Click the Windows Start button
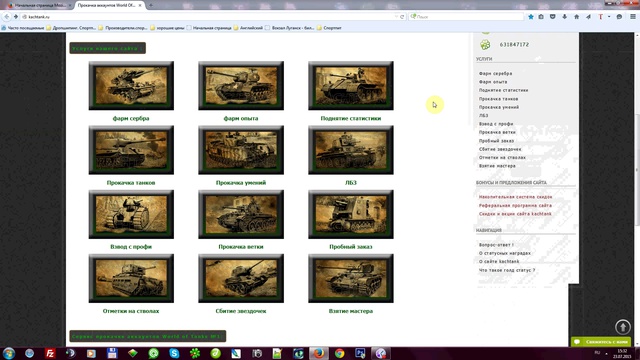The height and width of the screenshot is (360, 640). pyautogui.click(x=9, y=353)
